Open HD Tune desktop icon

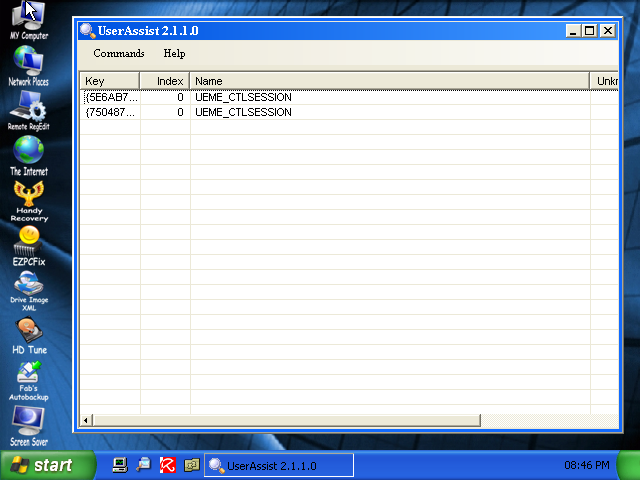[x=28, y=332]
